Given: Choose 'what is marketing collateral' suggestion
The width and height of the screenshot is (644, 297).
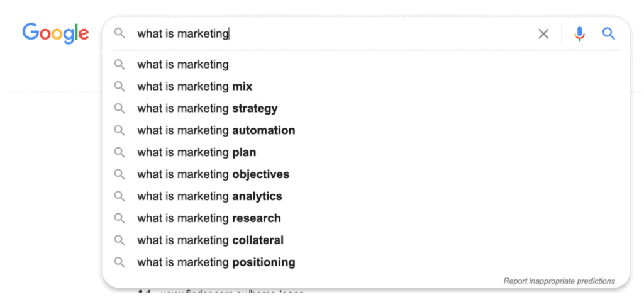Looking at the screenshot, I should coord(210,240).
